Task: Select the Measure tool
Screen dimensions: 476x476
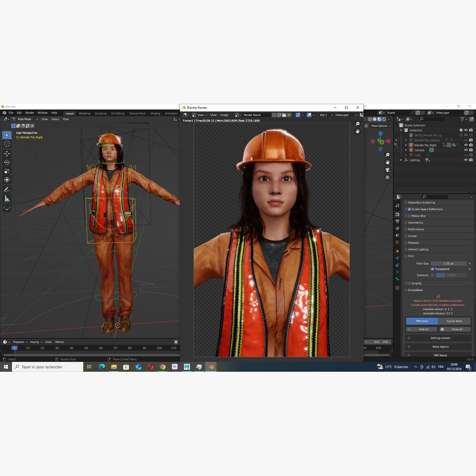Action: [7, 199]
